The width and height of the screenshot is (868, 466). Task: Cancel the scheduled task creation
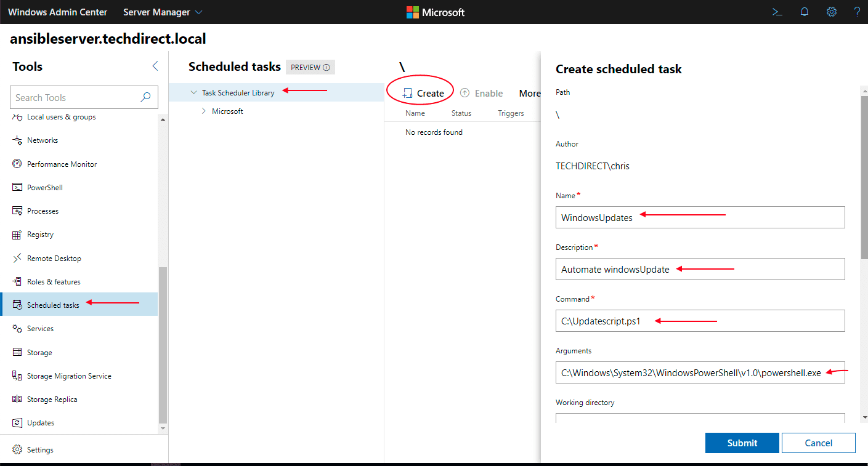[818, 443]
